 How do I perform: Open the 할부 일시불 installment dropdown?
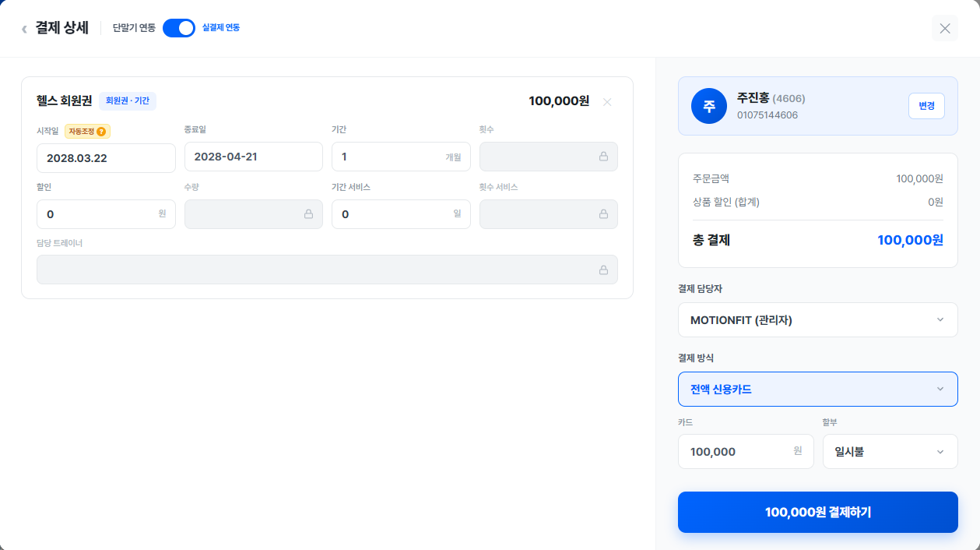click(890, 451)
